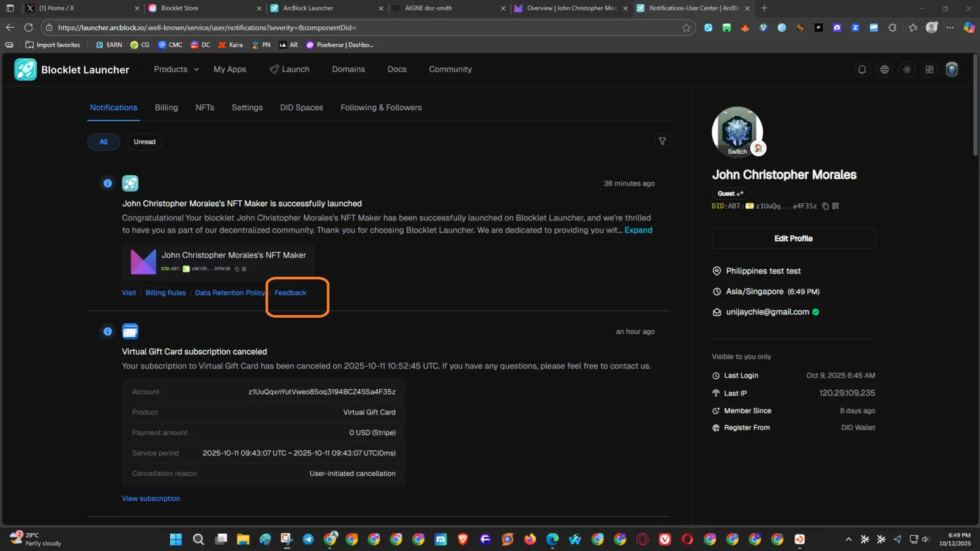Screen dimensions: 980x551
Task: Open View subscription link
Action: coord(151,499)
